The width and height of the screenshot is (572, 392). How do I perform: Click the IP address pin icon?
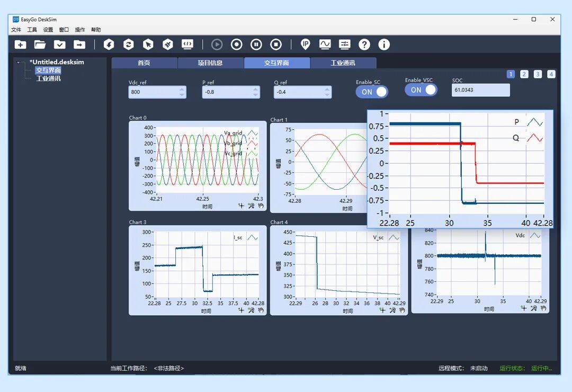[306, 44]
